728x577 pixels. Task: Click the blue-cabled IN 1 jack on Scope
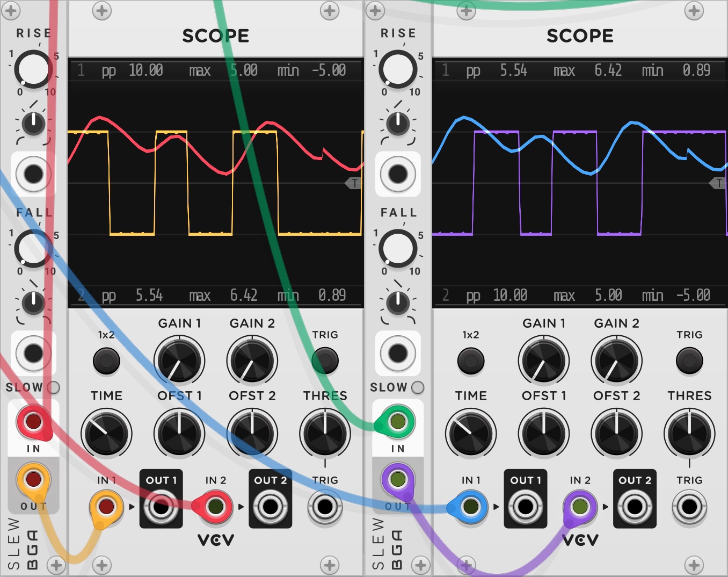pyautogui.click(x=471, y=507)
